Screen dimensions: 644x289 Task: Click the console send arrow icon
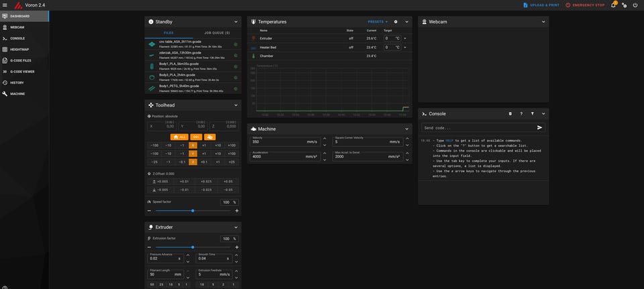coord(539,127)
